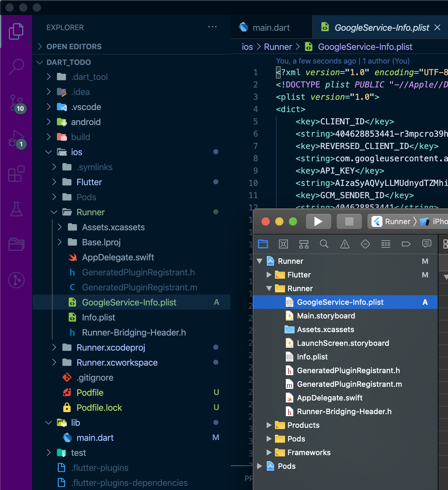
Task: Select Xcode Issue navigator warning icon
Action: click(x=345, y=244)
